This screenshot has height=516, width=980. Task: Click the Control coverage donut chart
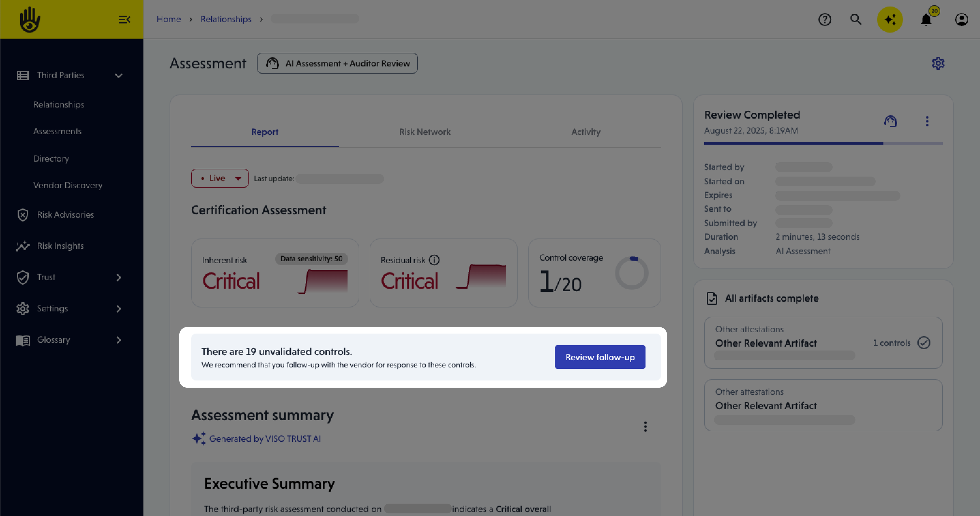click(x=632, y=273)
